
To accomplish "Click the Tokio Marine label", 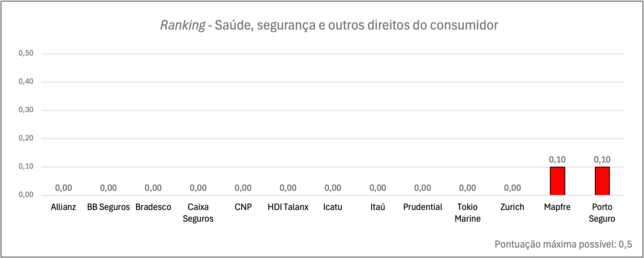I will (x=468, y=213).
